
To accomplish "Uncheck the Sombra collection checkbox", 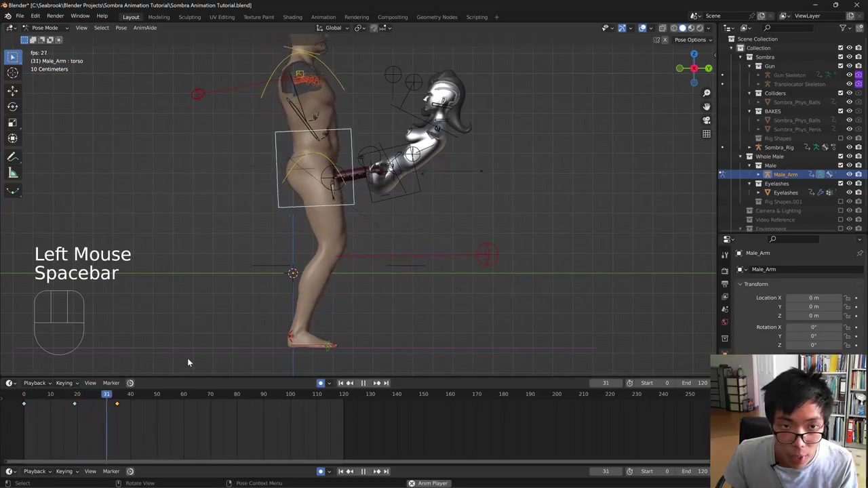I will pos(840,57).
